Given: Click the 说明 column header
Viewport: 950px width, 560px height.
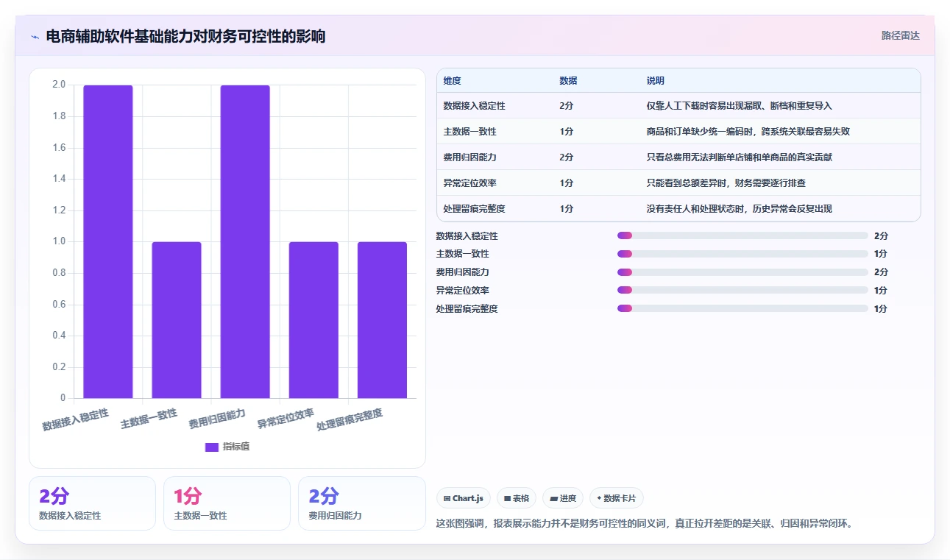Looking at the screenshot, I should 656,81.
